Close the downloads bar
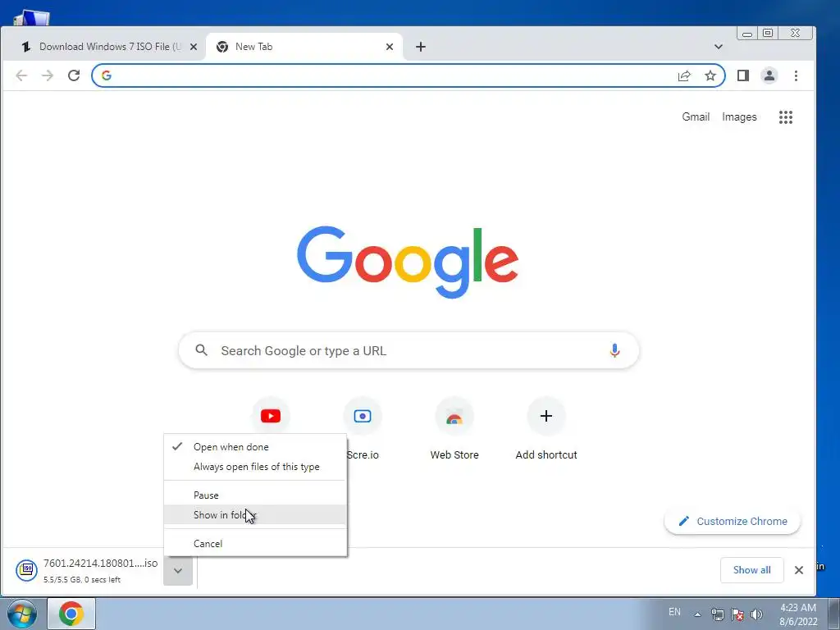This screenshot has width=840, height=630. pyautogui.click(x=799, y=570)
